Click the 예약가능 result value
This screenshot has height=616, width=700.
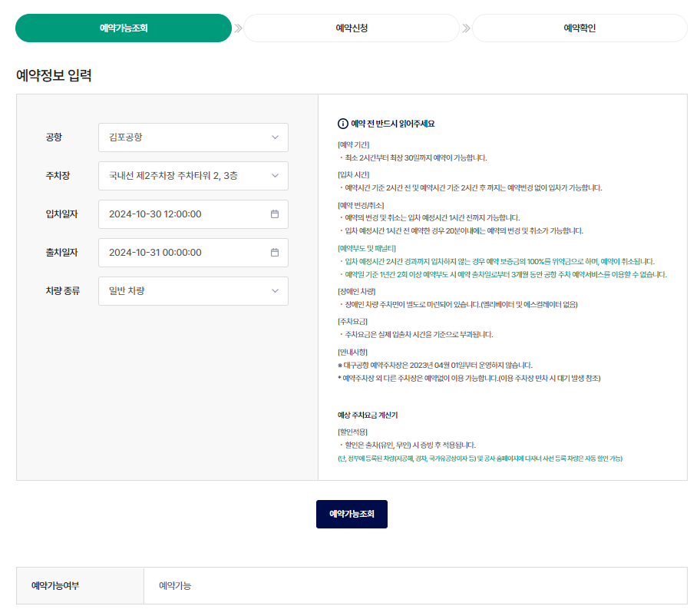pyautogui.click(x=175, y=585)
